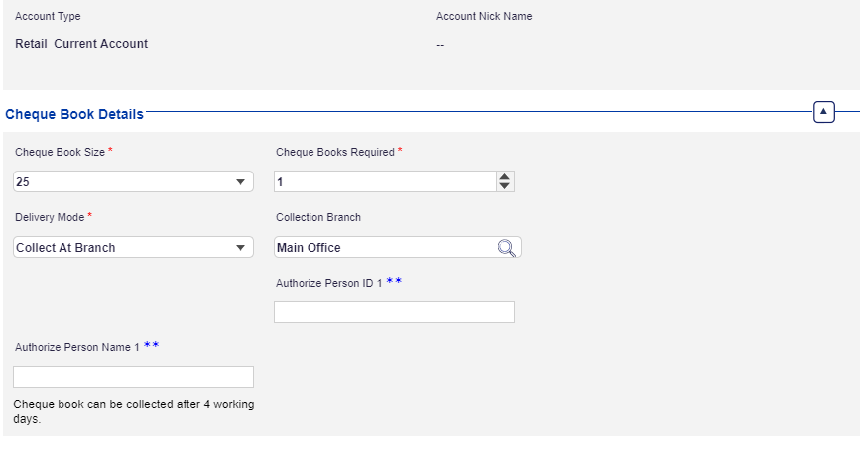Click the Delivery Mode label
The image size is (868, 462).
(x=50, y=216)
